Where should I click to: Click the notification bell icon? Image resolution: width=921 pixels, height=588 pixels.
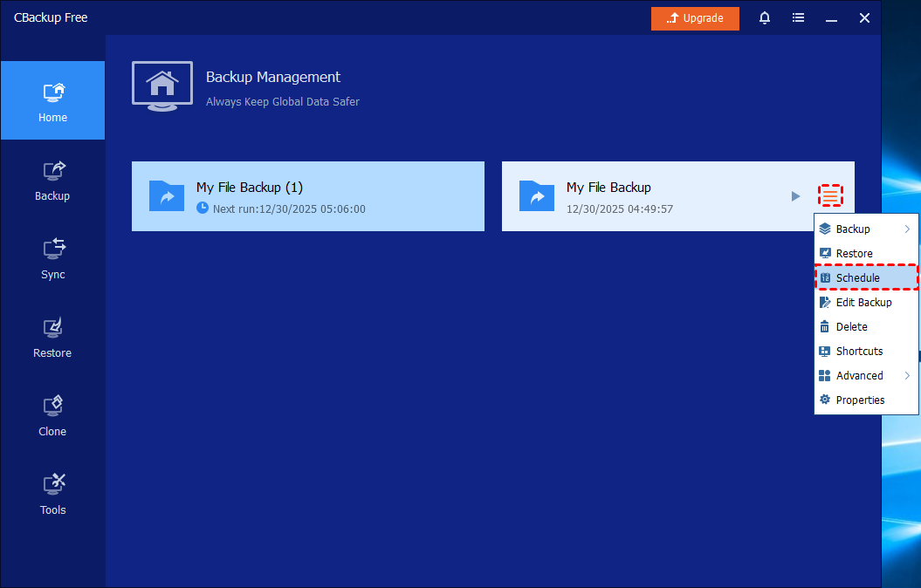[x=765, y=18]
